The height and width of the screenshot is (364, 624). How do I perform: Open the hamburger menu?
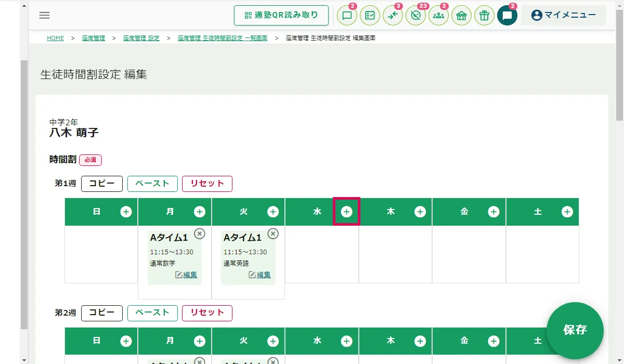[45, 15]
